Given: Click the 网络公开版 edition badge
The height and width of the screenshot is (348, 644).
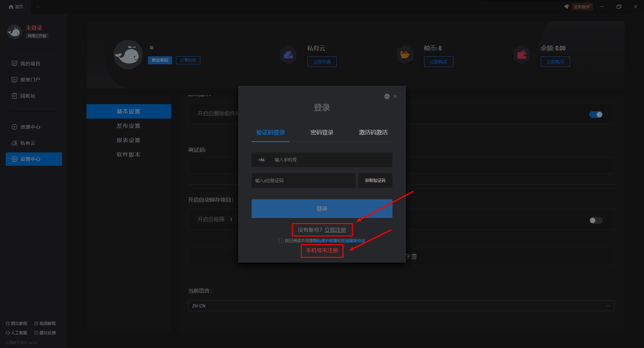Looking at the screenshot, I should tap(37, 36).
